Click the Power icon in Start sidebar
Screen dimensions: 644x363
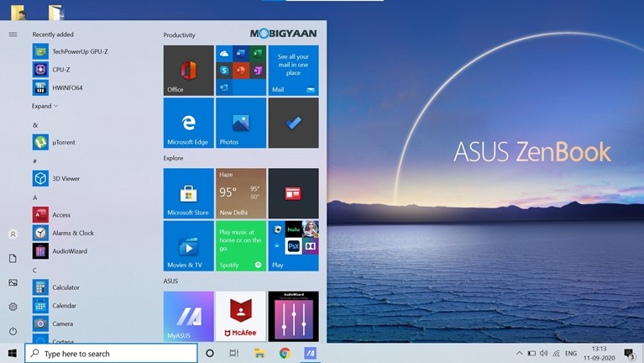[13, 331]
